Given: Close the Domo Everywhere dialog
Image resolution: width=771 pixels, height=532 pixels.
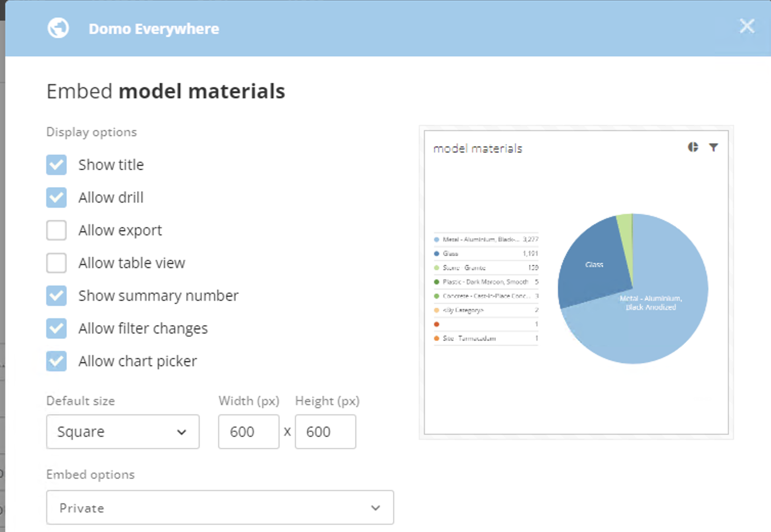Looking at the screenshot, I should tap(747, 26).
